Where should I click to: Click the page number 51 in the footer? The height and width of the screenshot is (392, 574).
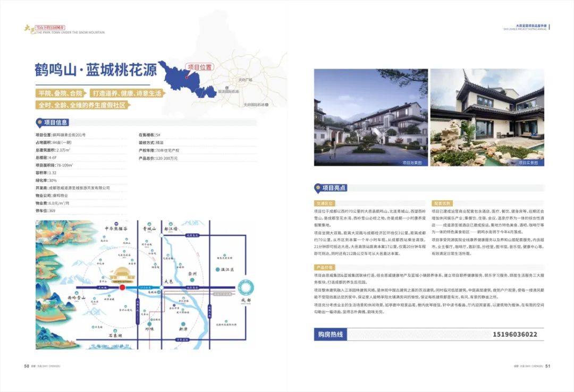pos(547,366)
